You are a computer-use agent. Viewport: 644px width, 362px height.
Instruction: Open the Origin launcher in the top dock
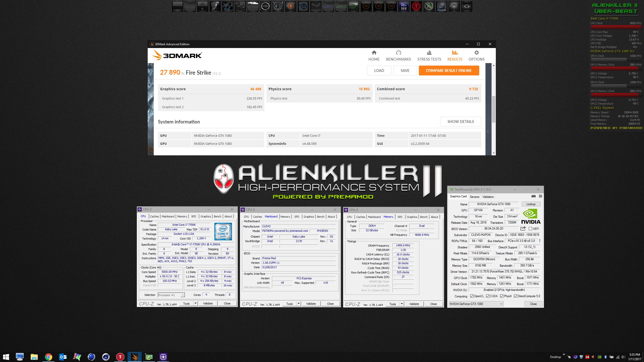[291, 6]
